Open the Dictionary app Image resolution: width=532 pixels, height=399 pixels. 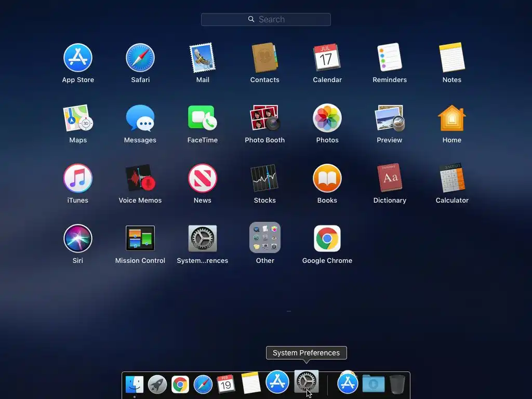(390, 178)
